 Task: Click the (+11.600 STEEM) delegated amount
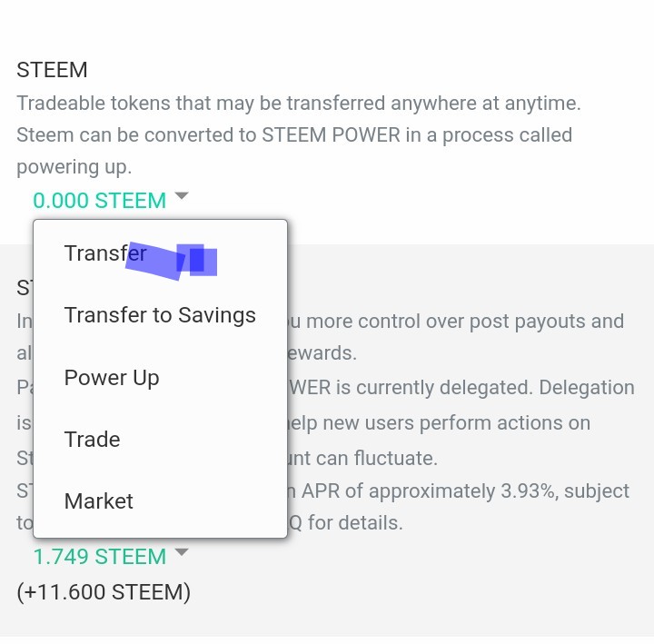(104, 592)
